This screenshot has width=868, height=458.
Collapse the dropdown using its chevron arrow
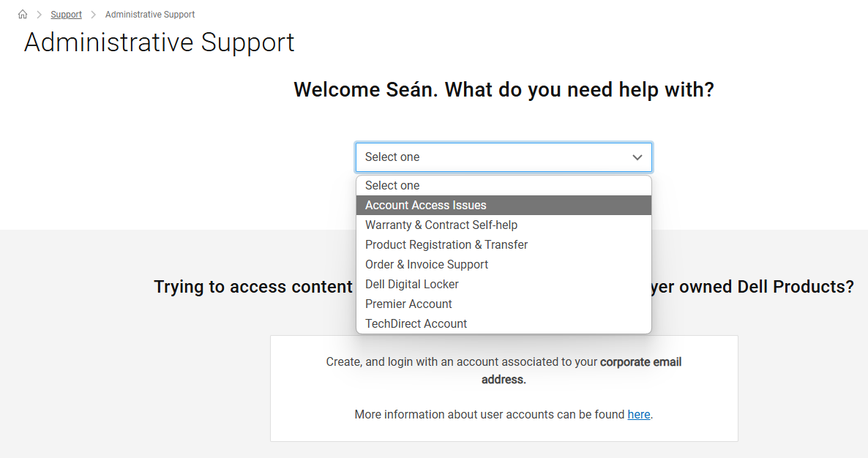tap(636, 157)
